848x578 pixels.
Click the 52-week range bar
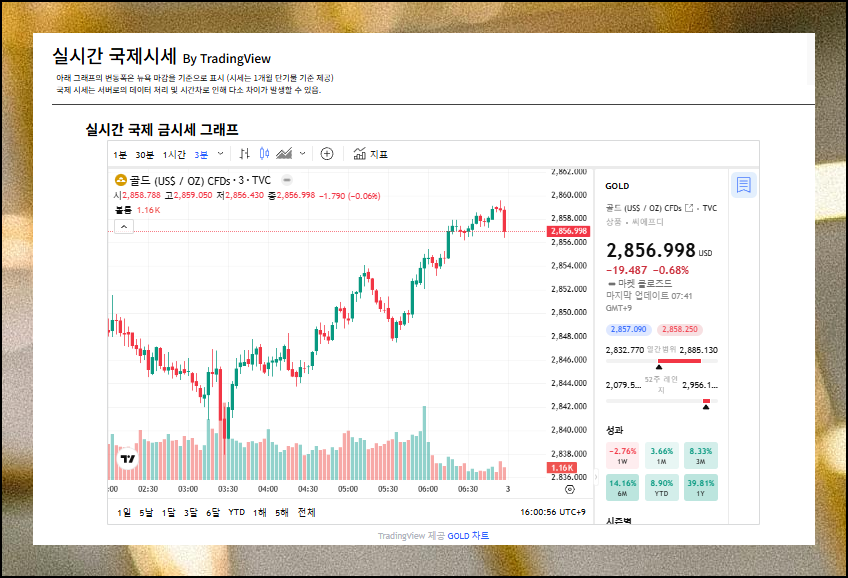point(661,401)
